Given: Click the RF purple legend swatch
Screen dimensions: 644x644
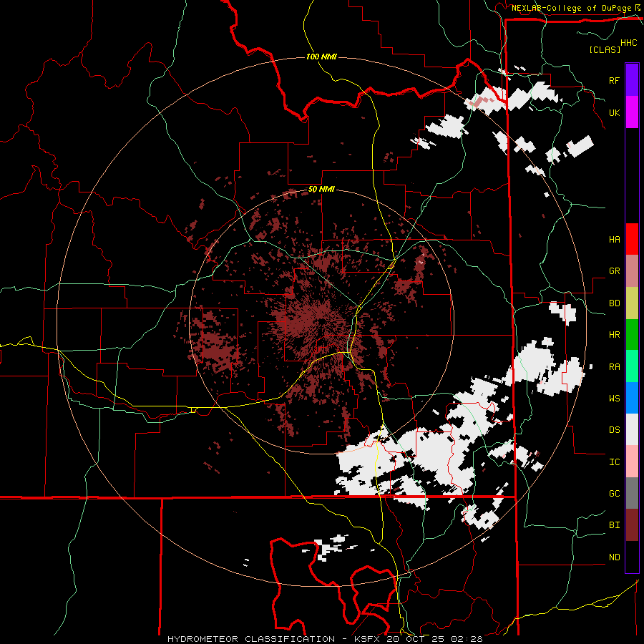Looking at the screenshot, I should [632, 80].
